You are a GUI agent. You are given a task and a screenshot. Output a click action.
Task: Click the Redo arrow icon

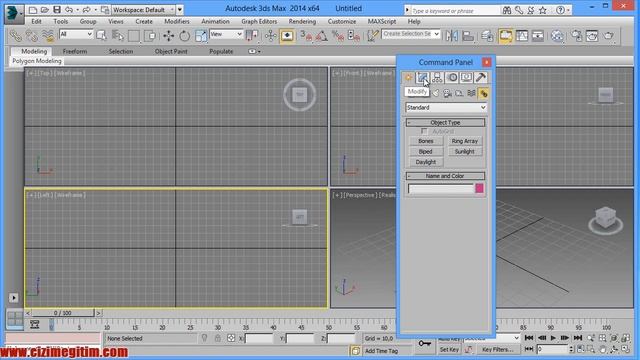point(87,9)
